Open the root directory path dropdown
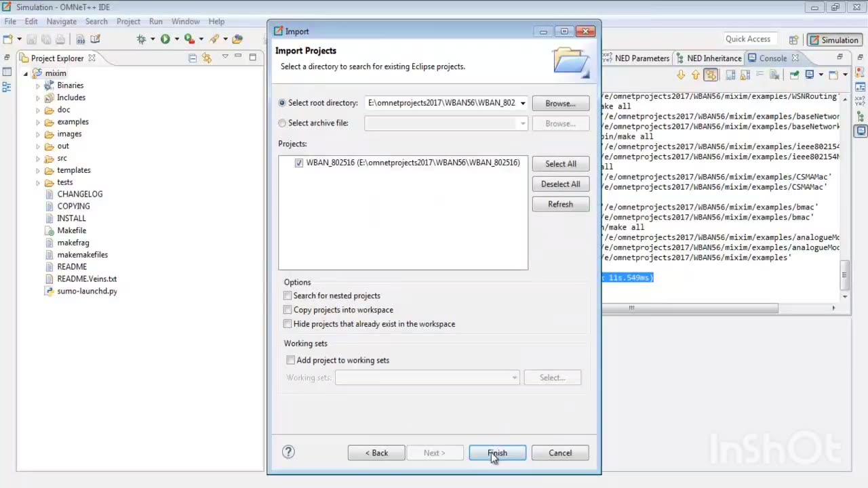This screenshot has width=868, height=488. coord(522,103)
